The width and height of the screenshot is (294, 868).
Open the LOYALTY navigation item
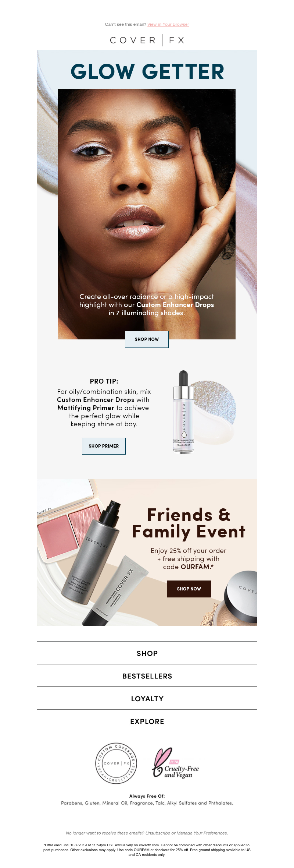[x=147, y=699]
